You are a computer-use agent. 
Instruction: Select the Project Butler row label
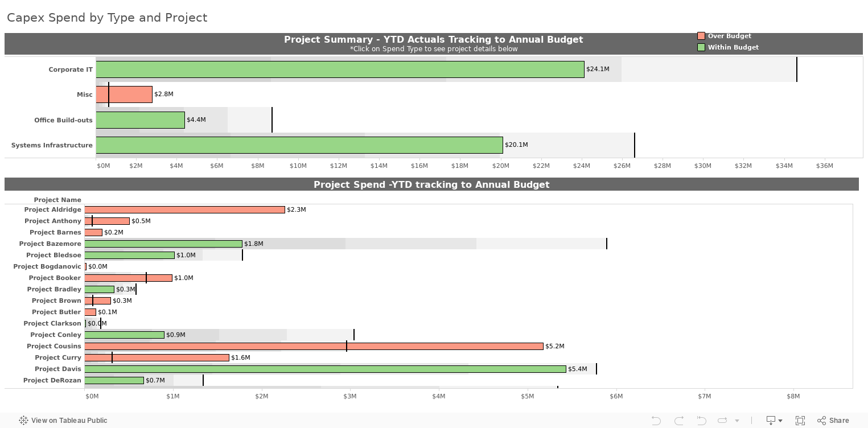[56, 312]
